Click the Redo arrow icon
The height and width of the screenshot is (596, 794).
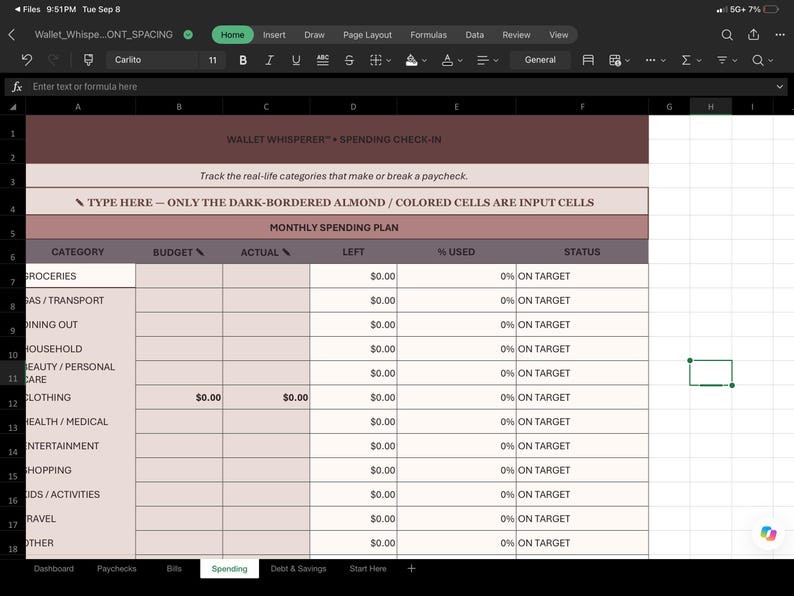(53, 60)
